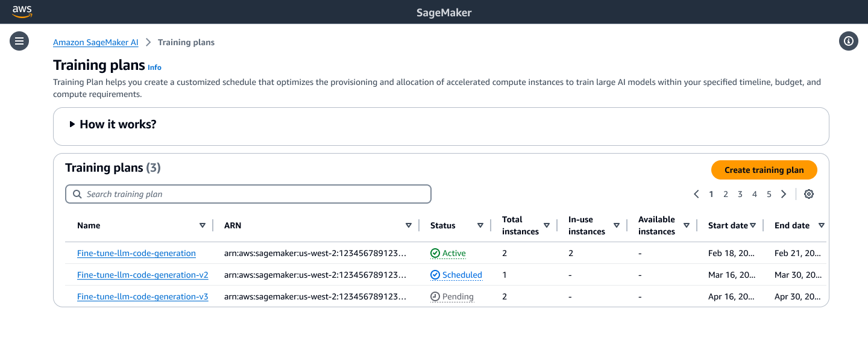Screen dimensions: 868x341
Task: Click Mar 16 start date cell
Action: click(732, 275)
